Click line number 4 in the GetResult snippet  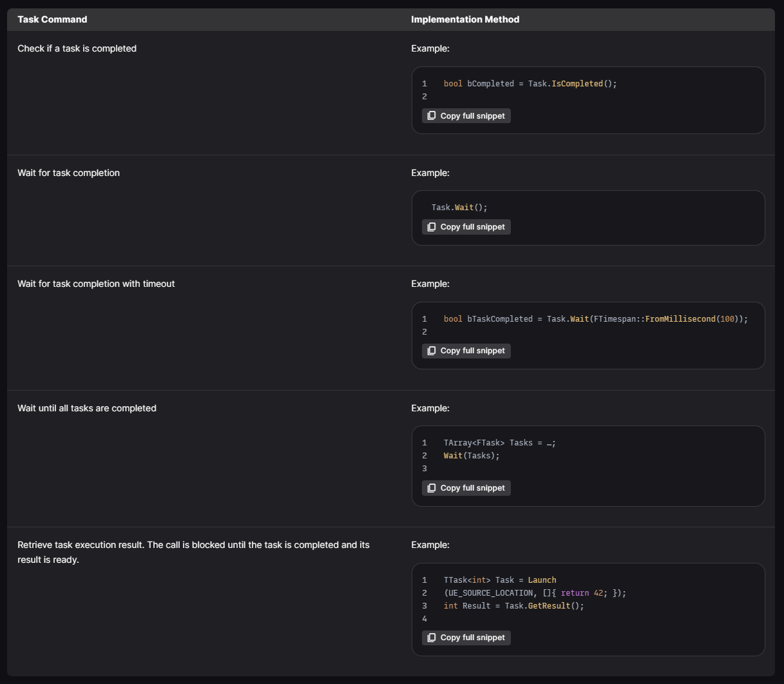(x=425, y=619)
